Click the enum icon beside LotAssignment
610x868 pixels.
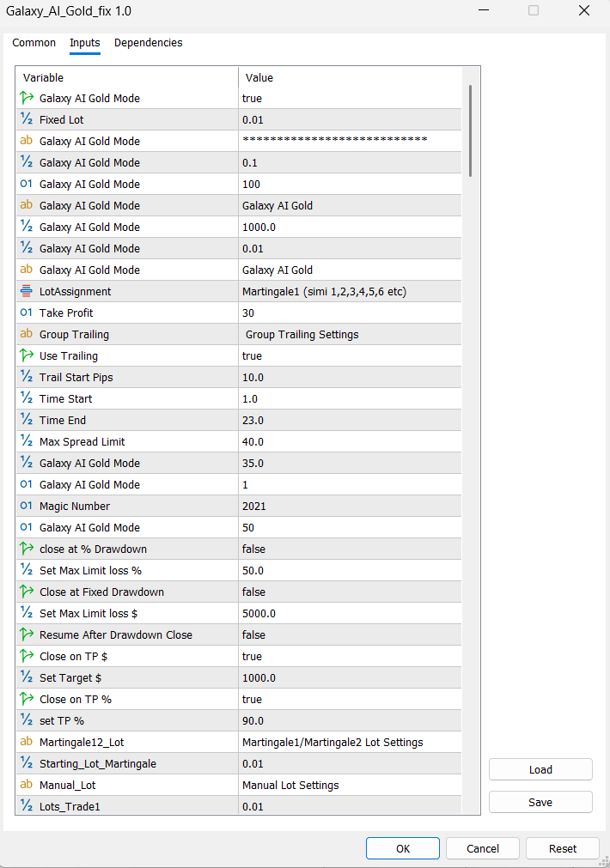pyautogui.click(x=26, y=292)
